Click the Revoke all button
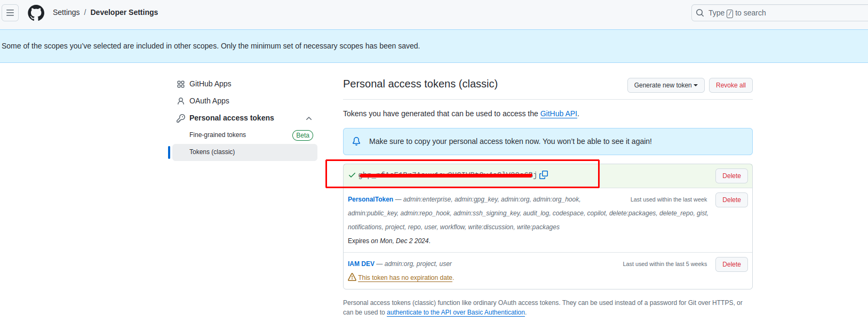Viewport: 868px width, 330px height. (x=730, y=85)
